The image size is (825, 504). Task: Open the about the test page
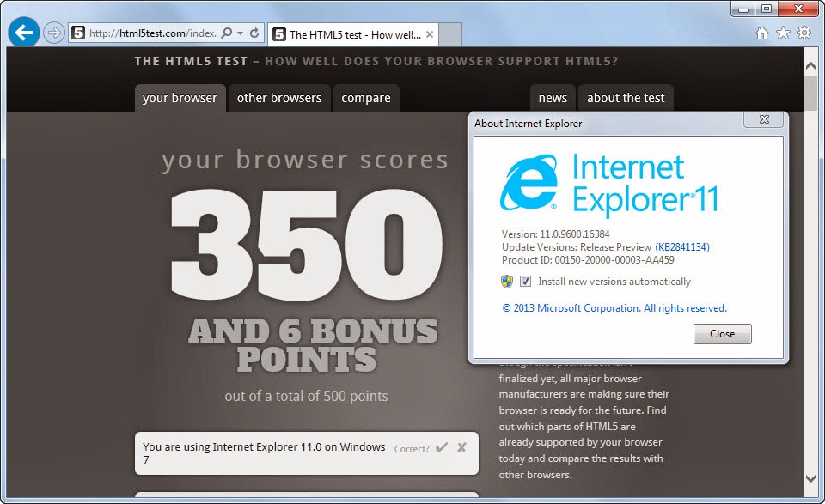point(626,98)
